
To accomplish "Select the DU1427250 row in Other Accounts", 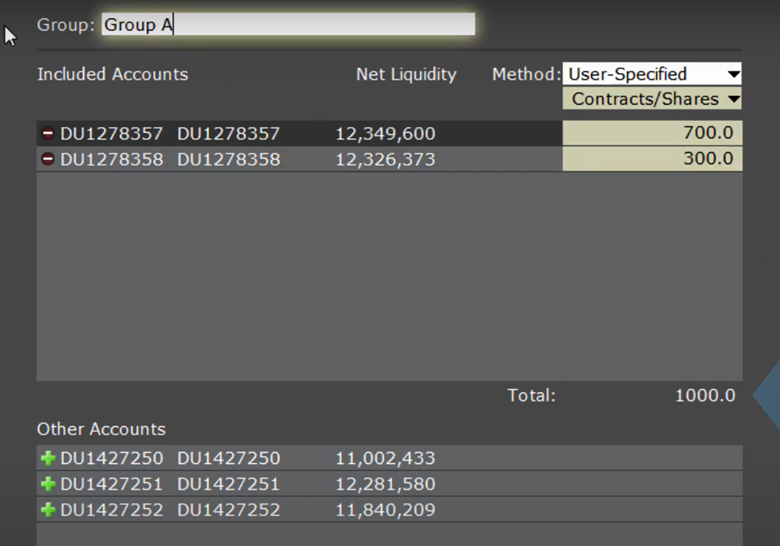I will (x=228, y=459).
